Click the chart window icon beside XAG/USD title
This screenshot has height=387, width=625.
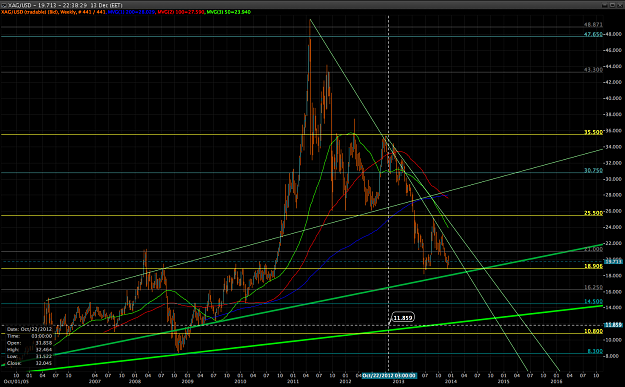pyautogui.click(x=4, y=5)
